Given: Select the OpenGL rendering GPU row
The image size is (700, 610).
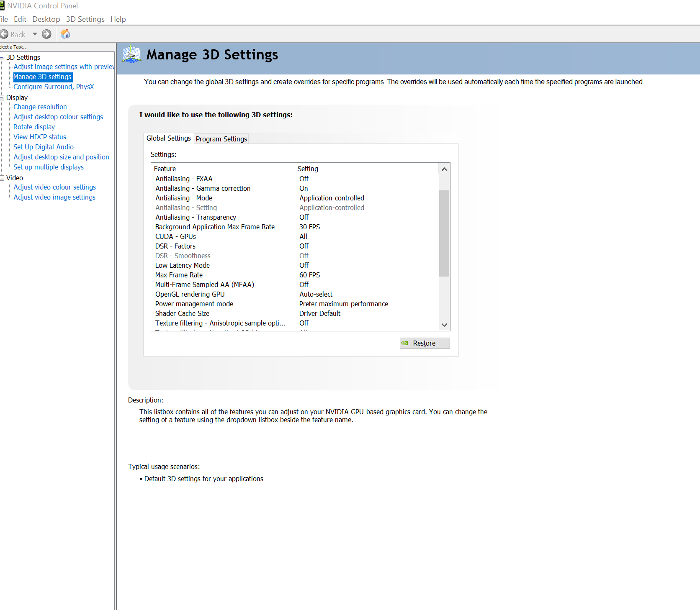Looking at the screenshot, I should (296, 294).
